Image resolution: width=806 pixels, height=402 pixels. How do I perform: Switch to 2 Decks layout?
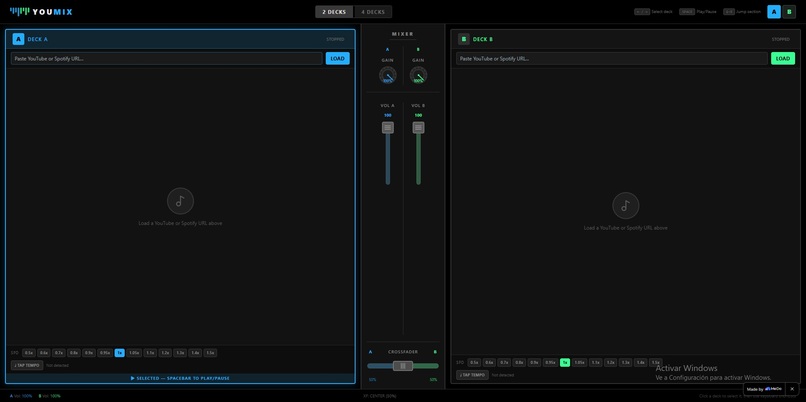(334, 12)
